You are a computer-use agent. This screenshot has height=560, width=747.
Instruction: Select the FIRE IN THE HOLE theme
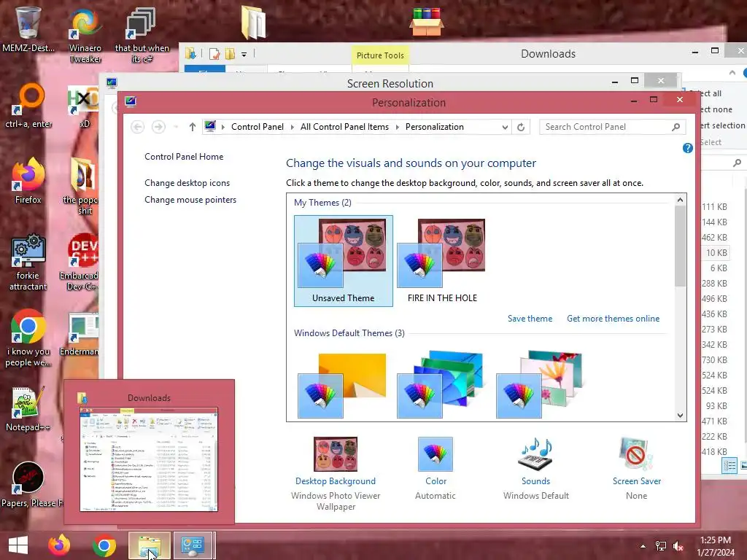pyautogui.click(x=441, y=260)
